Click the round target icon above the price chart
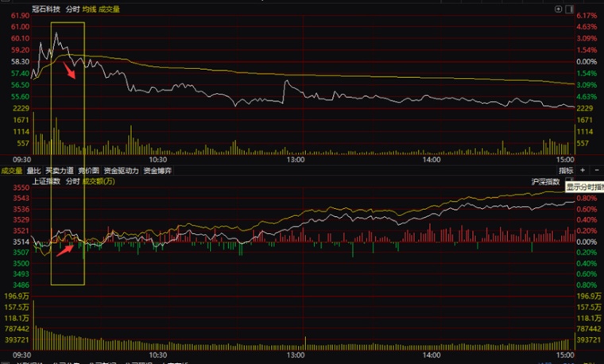 [558, 9]
